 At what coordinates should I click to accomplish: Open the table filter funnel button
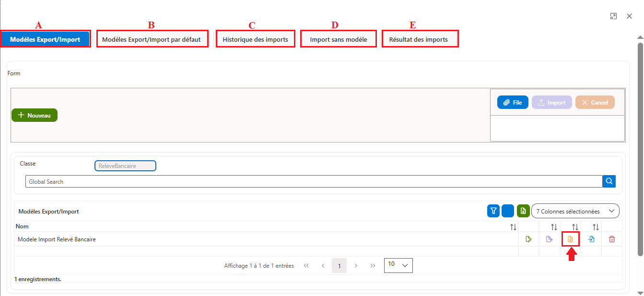(493, 211)
